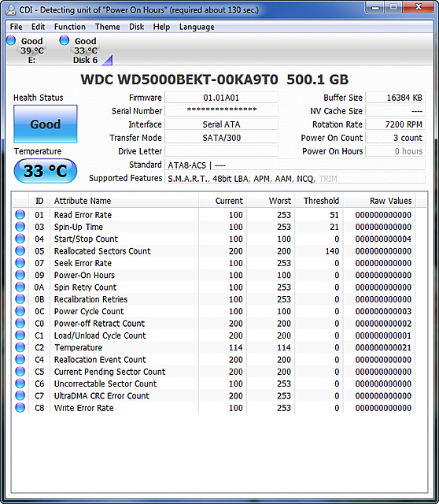The width and height of the screenshot is (439, 504).
Task: Open the Language menu
Action: 197,27
